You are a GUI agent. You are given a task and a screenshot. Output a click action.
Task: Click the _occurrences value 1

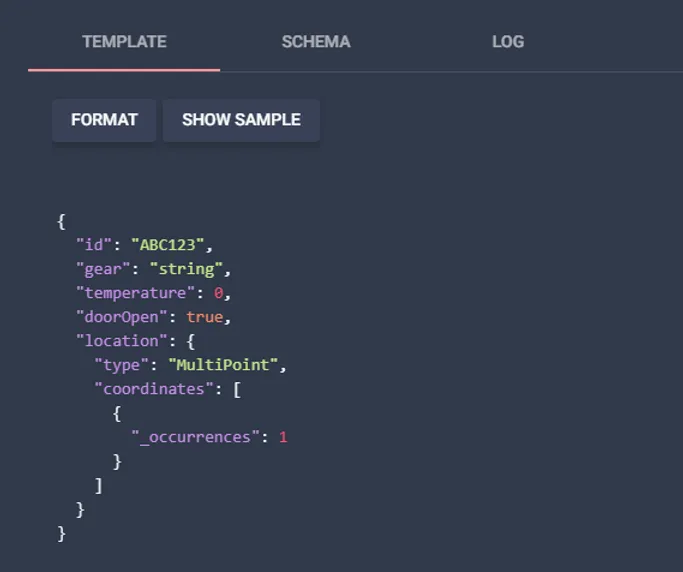pyautogui.click(x=283, y=437)
